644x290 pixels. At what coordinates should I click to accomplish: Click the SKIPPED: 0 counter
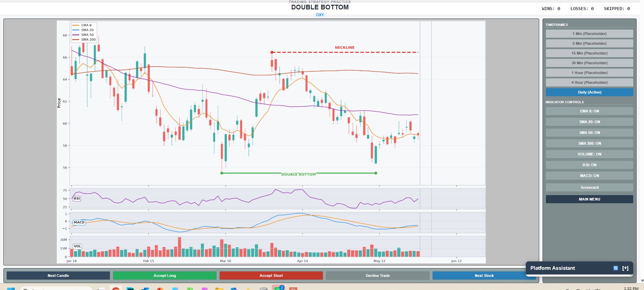point(617,9)
